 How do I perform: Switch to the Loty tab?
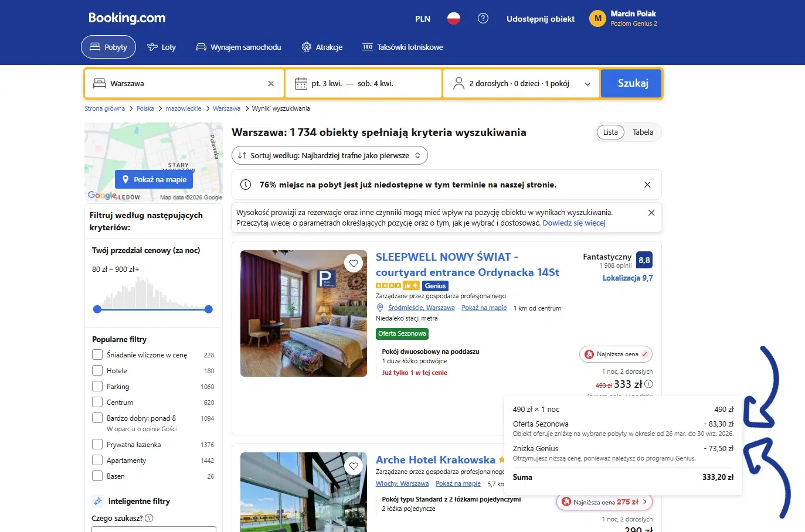[x=161, y=47]
